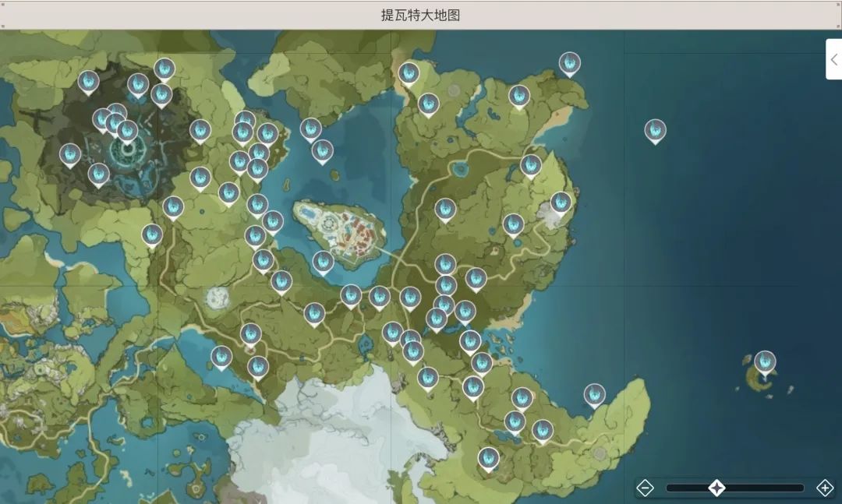
Task: Select the pin at the northeast cape tip
Action: point(570,65)
